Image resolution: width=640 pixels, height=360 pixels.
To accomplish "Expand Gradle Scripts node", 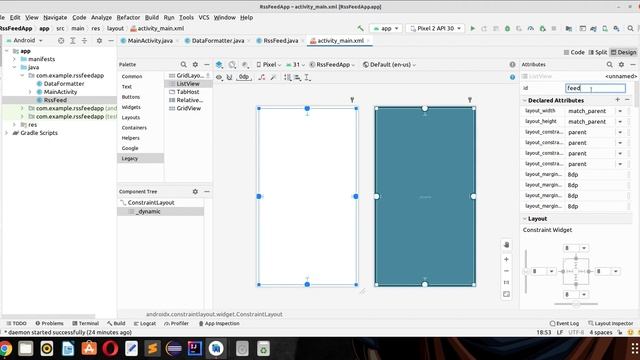I will click(x=6, y=133).
